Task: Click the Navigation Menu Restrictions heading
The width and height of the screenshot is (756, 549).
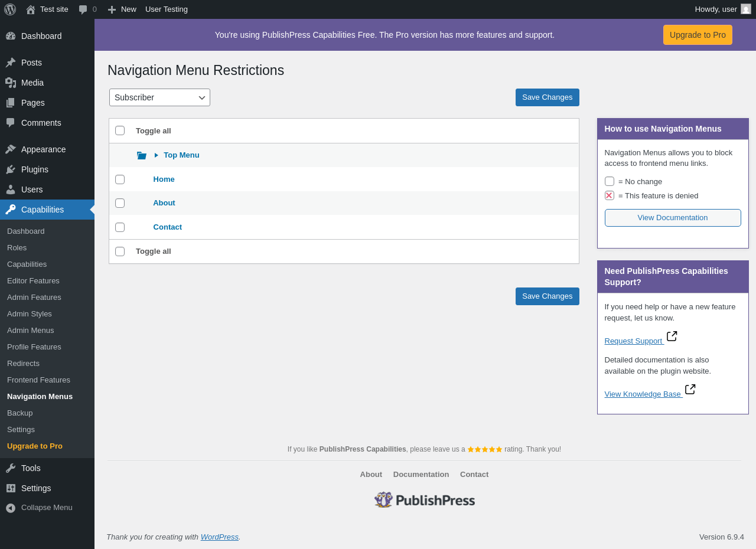Action: [195, 70]
